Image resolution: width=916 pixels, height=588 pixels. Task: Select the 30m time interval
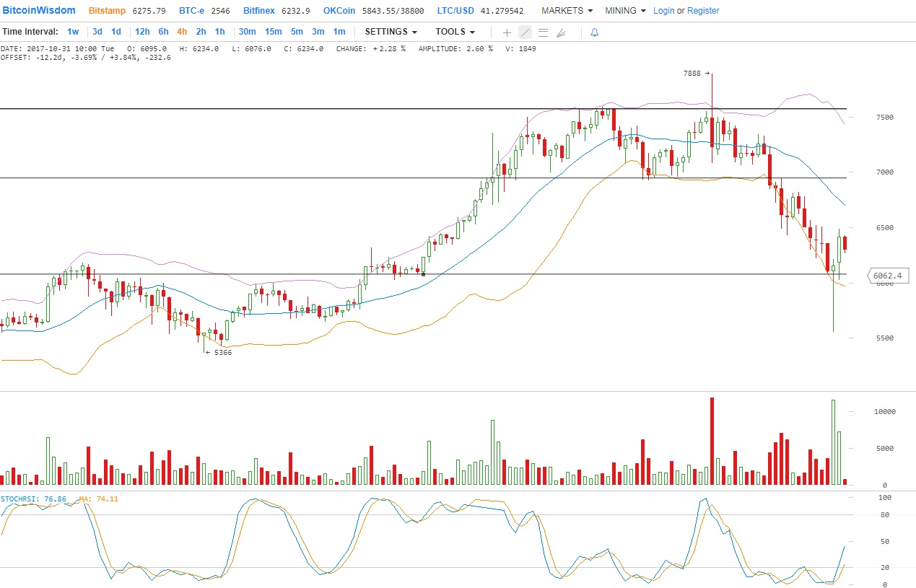(x=247, y=32)
